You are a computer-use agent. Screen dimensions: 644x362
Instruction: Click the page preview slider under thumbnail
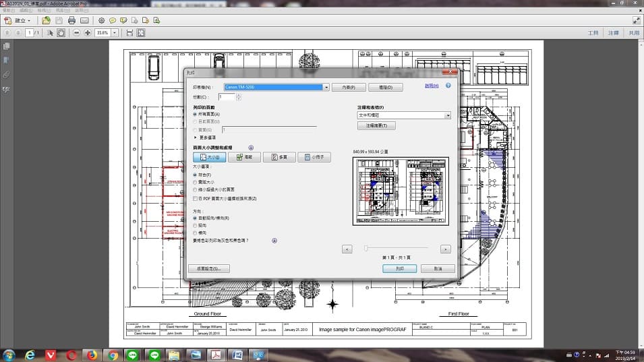tap(396, 249)
